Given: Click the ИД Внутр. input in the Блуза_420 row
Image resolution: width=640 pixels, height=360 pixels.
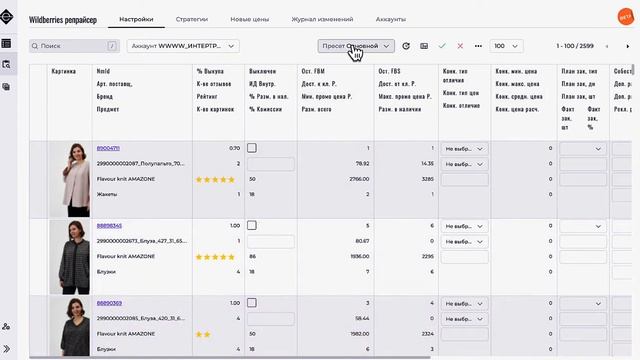Looking at the screenshot, I should click(x=271, y=319).
